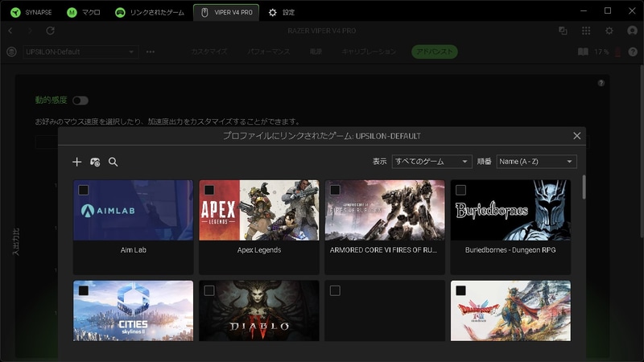Add a game with plus icon
The width and height of the screenshot is (644, 362).
pyautogui.click(x=76, y=162)
